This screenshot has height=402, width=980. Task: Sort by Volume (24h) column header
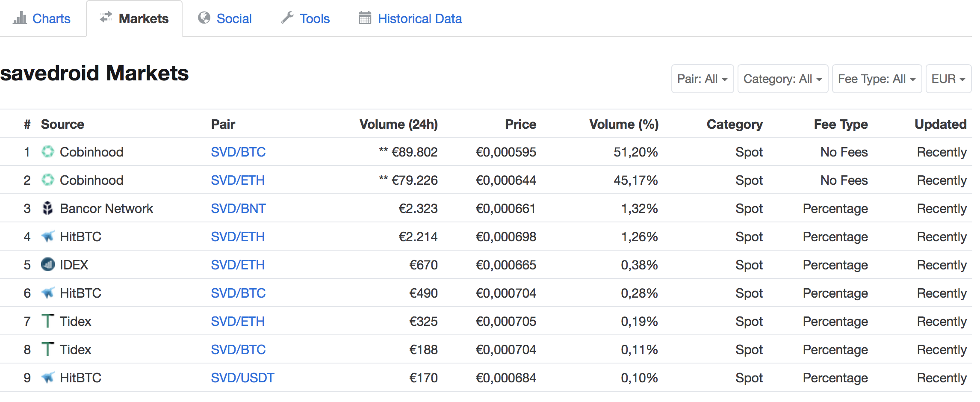point(398,124)
